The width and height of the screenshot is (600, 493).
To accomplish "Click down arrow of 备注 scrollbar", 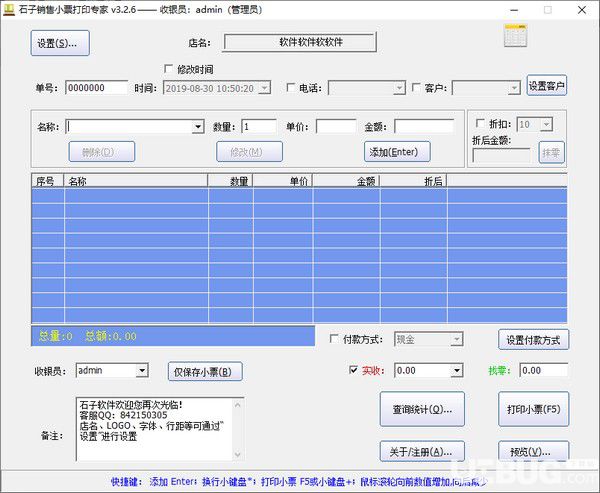I will coord(238,455).
